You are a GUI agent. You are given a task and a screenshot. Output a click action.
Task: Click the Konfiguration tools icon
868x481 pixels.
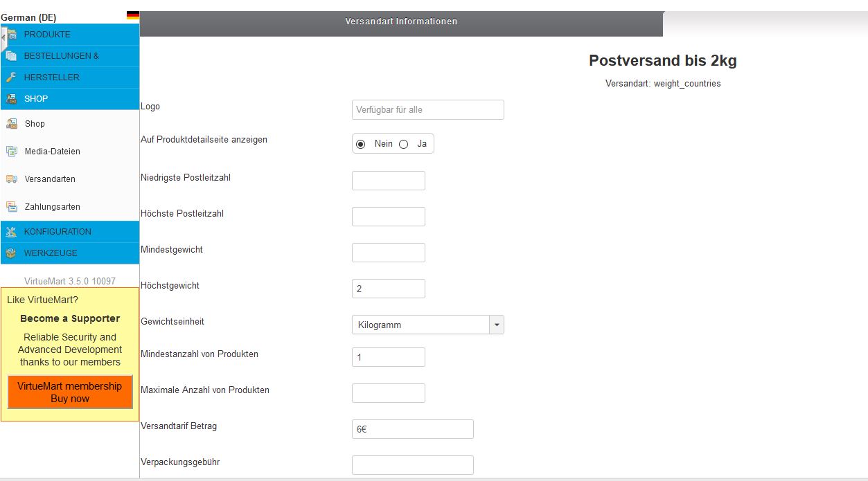[11, 232]
